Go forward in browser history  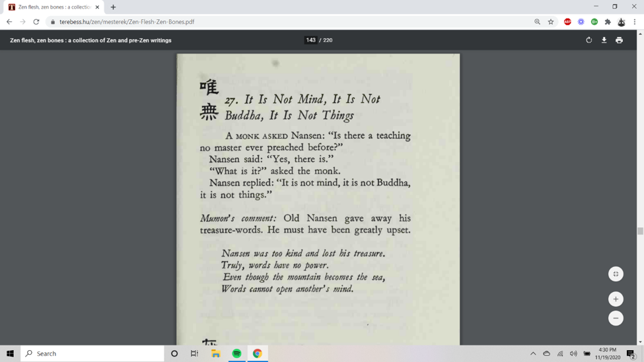point(22,22)
